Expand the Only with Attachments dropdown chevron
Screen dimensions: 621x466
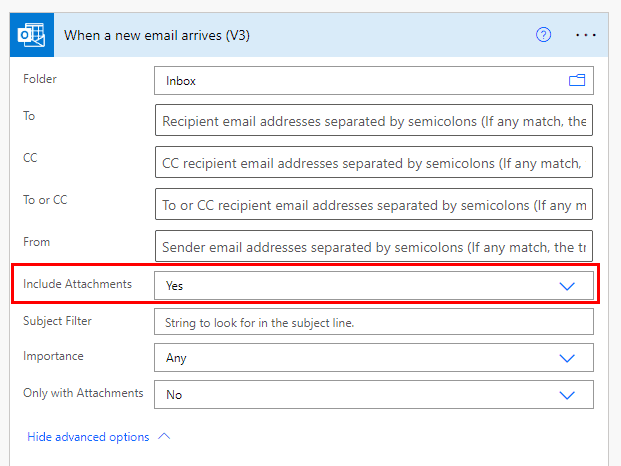pyautogui.click(x=567, y=395)
